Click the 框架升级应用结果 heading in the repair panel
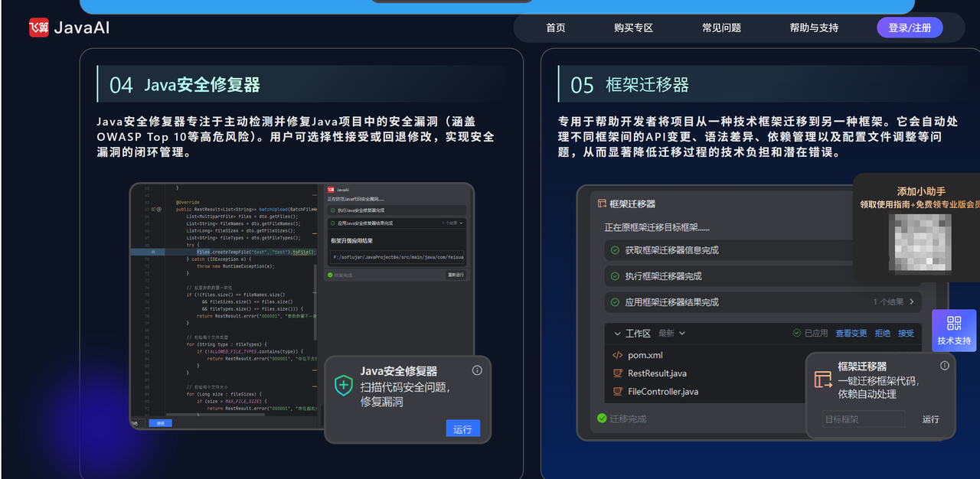Viewport: 980px width, 479px height. click(351, 240)
